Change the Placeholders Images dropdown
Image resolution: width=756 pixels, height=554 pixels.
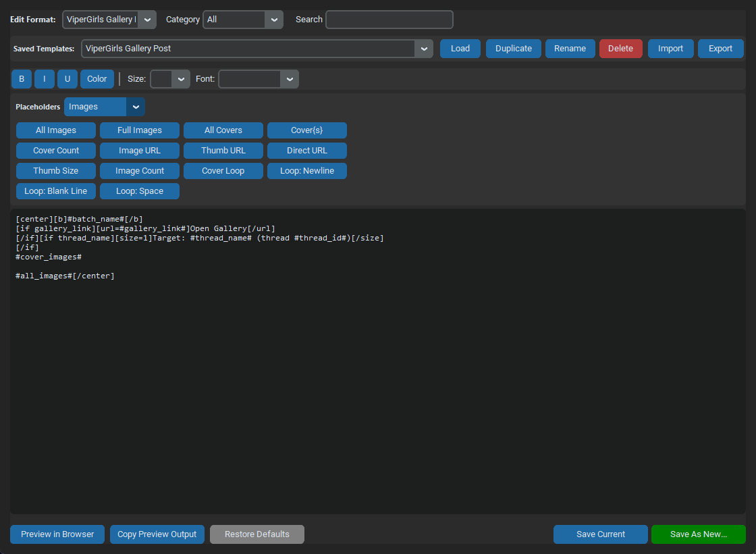click(105, 107)
